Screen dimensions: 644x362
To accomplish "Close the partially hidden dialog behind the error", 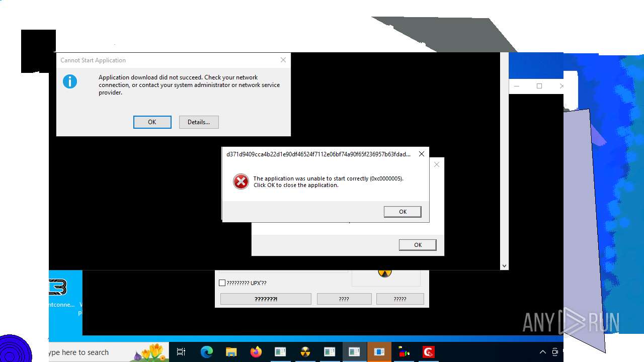I will click(x=437, y=164).
